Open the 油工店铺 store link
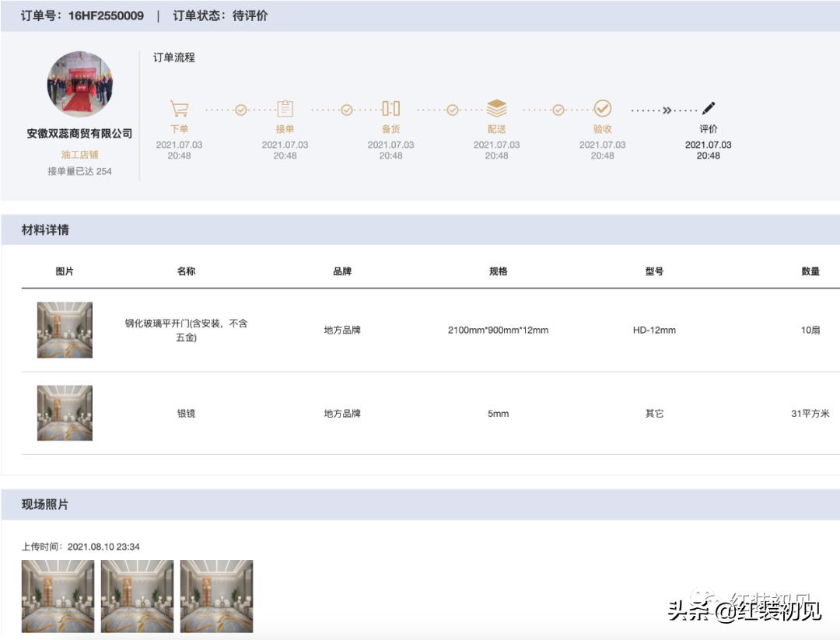This screenshot has height=640, width=840. [x=80, y=154]
